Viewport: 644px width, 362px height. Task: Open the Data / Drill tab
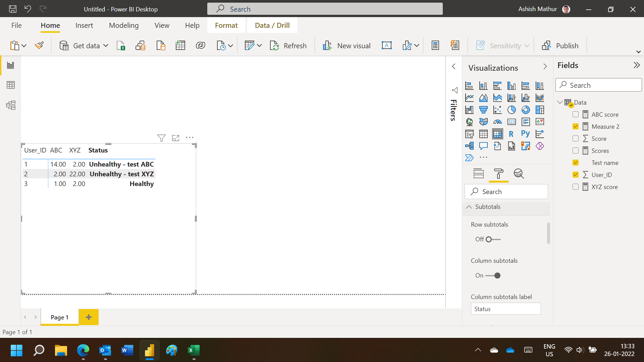pyautogui.click(x=272, y=25)
